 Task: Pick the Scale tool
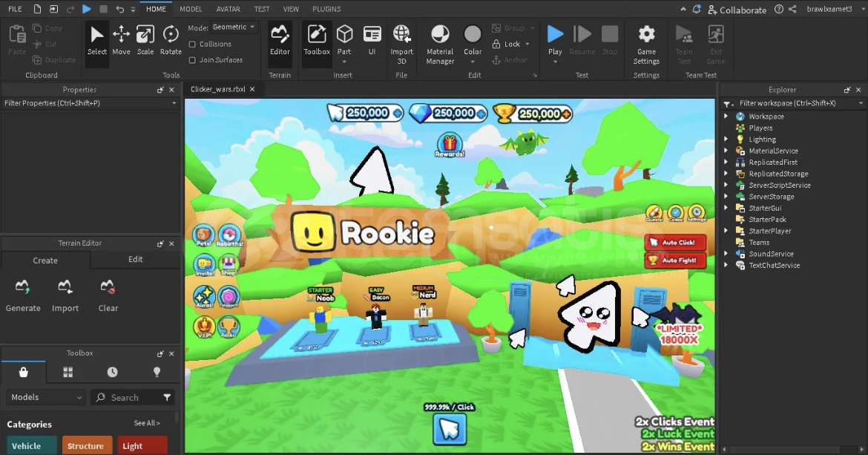145,40
